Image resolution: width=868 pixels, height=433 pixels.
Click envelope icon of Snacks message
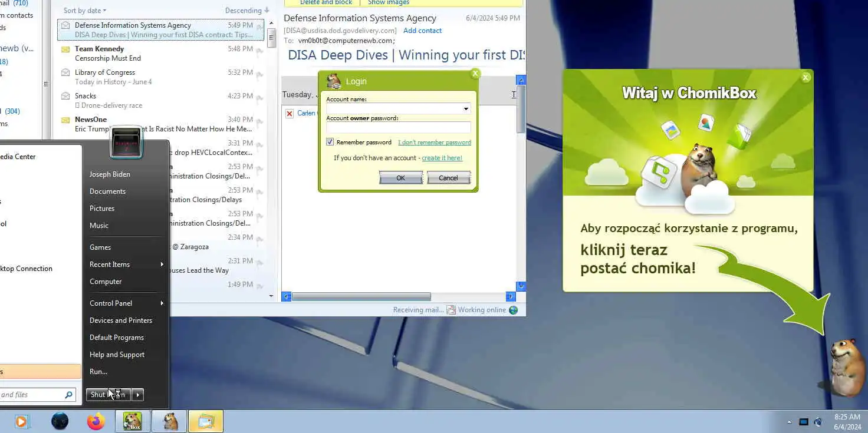pyautogui.click(x=65, y=96)
